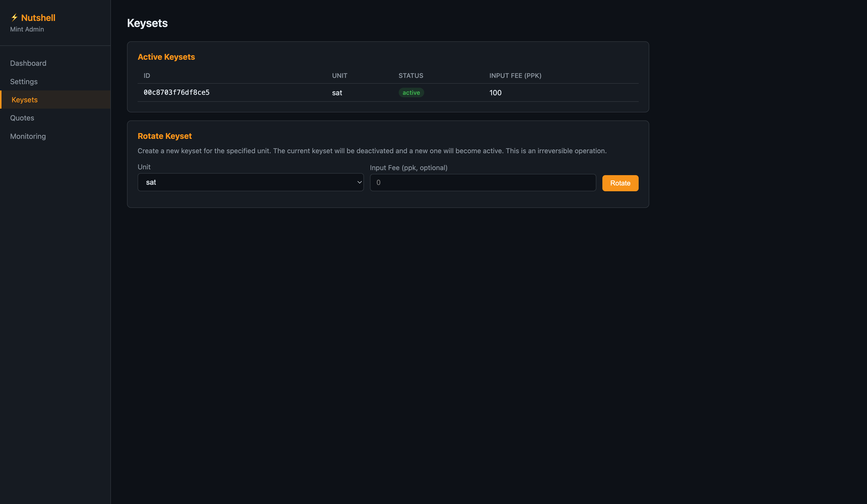Click the INPUT FEE (PPK) column header
The height and width of the screenshot is (504, 867).
[515, 76]
